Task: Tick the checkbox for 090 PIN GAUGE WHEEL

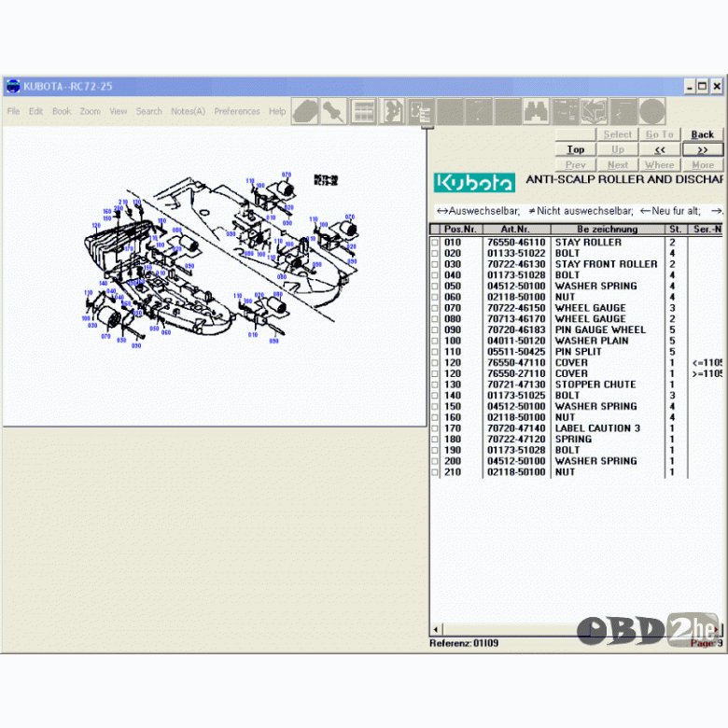Action: tap(435, 330)
